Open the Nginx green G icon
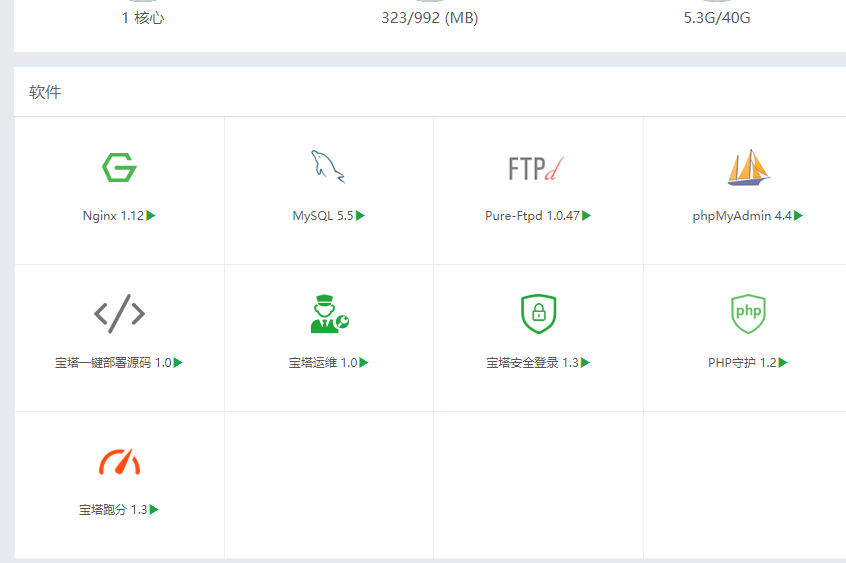This screenshot has width=846, height=563. (x=119, y=167)
